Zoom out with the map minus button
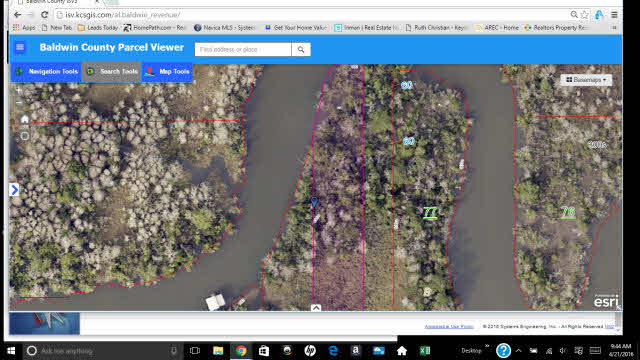The height and width of the screenshot is (360, 640). 19,103
